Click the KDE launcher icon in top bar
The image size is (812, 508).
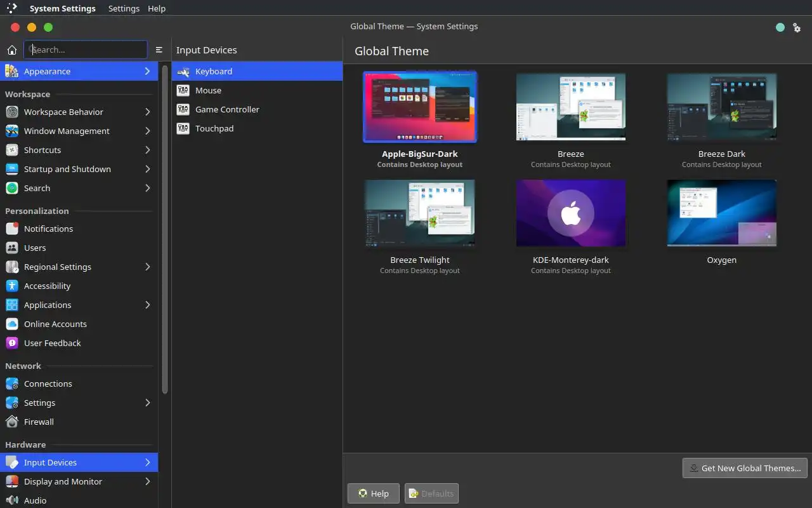click(x=11, y=8)
